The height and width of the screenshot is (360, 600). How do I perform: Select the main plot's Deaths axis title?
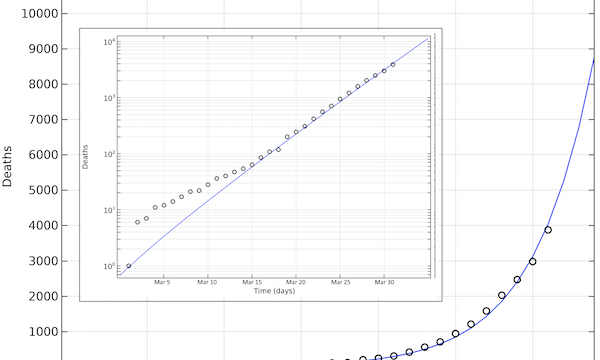pos(7,166)
